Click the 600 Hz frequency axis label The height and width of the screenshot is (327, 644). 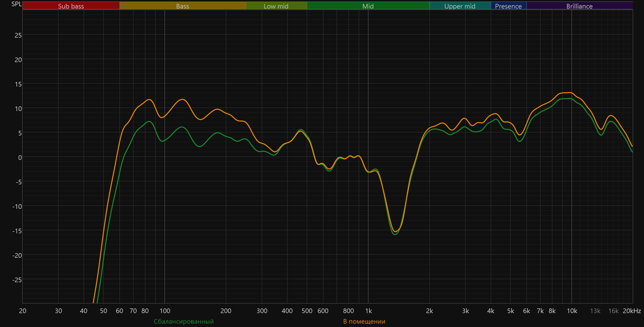pyautogui.click(x=323, y=311)
